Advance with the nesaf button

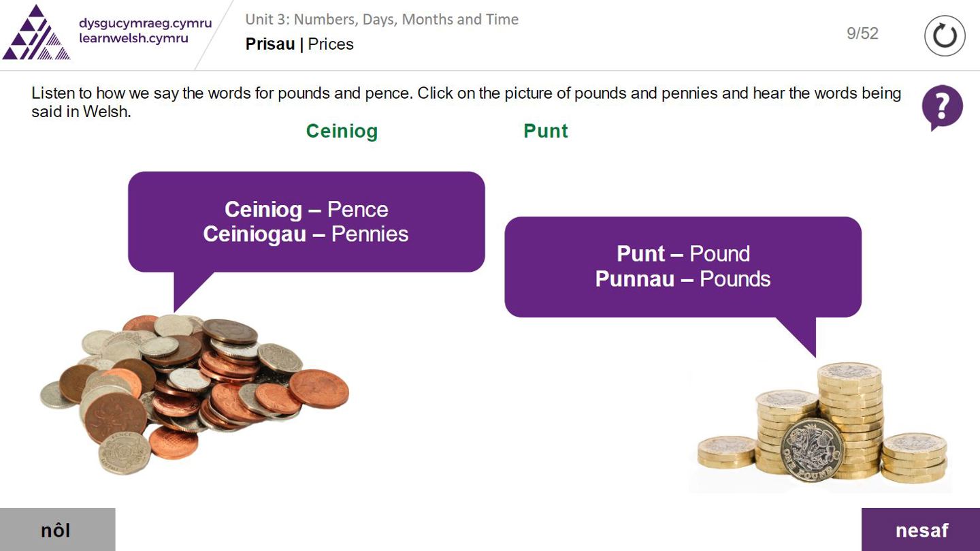tap(921, 530)
